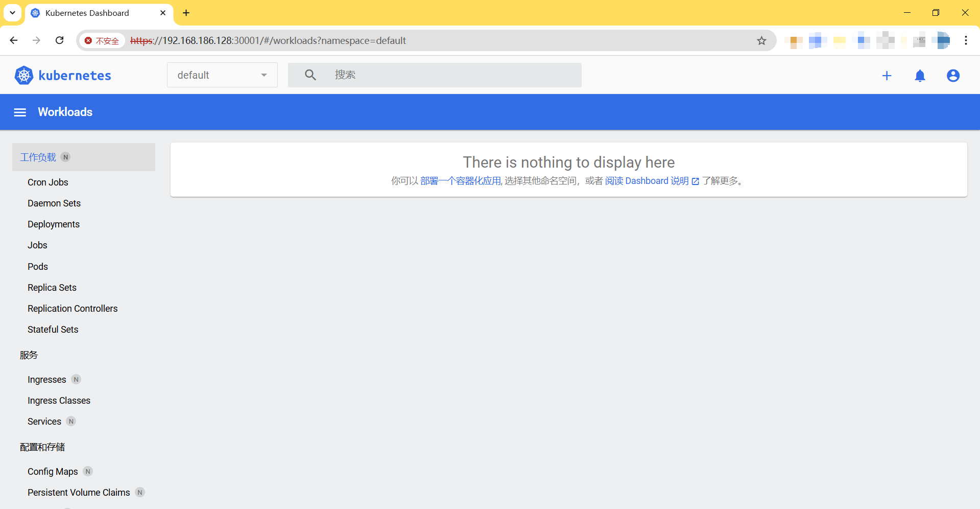980x509 pixels.
Task: Open the default namespace dropdown
Action: [x=222, y=75]
